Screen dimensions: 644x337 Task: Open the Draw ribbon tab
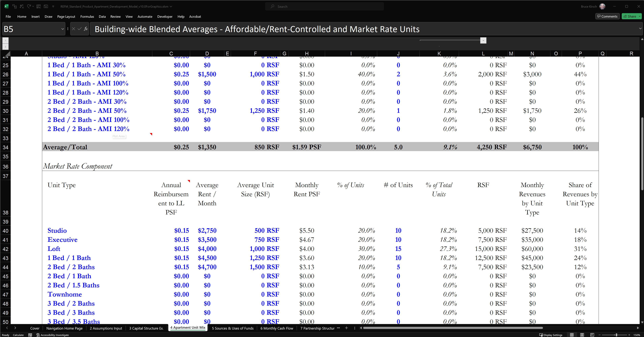(x=49, y=17)
